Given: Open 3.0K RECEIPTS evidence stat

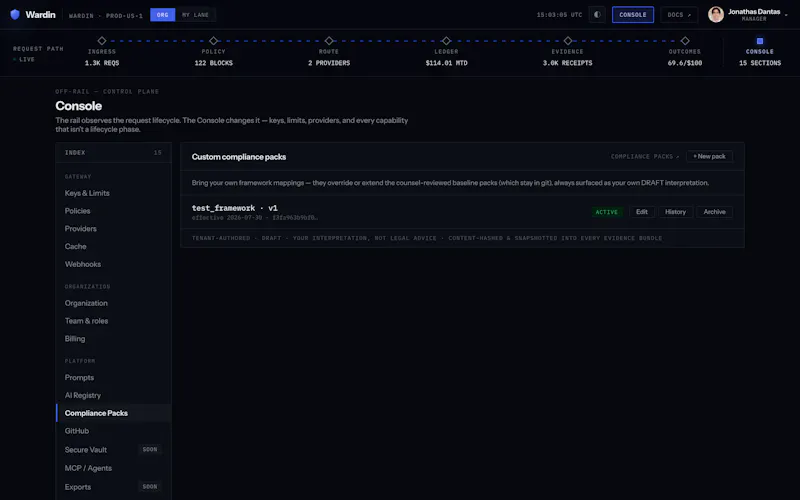Looking at the screenshot, I should point(567,63).
